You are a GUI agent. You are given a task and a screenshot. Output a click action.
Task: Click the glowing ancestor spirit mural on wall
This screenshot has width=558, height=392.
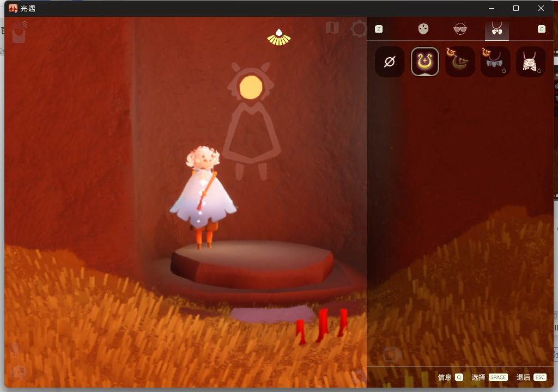coord(252,121)
